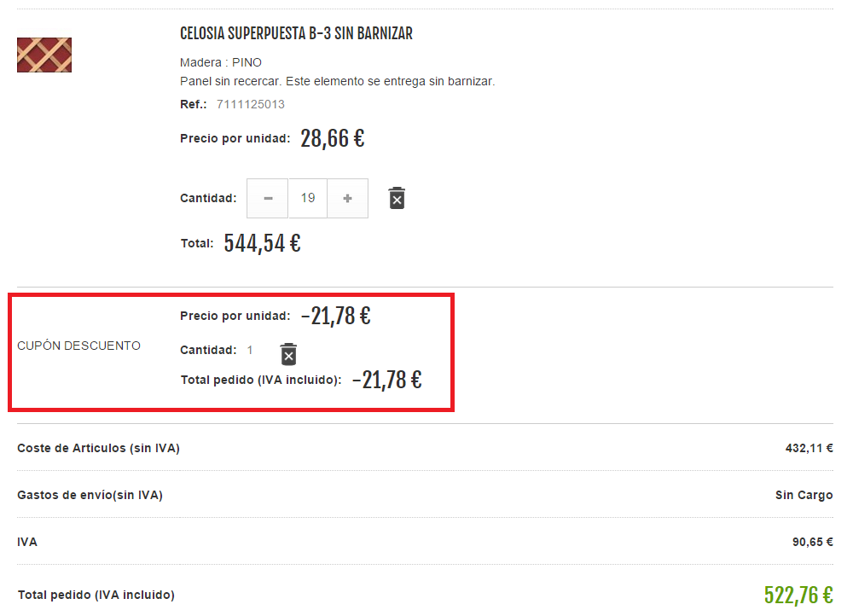Open the Celosia Superpuesta B-3 product title
The height and width of the screenshot is (616, 853).
(296, 34)
